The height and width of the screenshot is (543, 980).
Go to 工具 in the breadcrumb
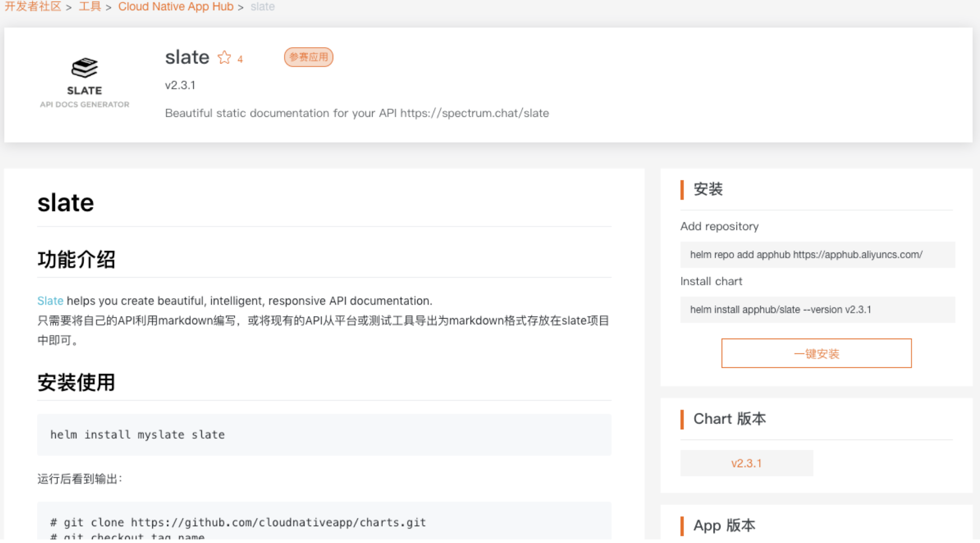(90, 7)
